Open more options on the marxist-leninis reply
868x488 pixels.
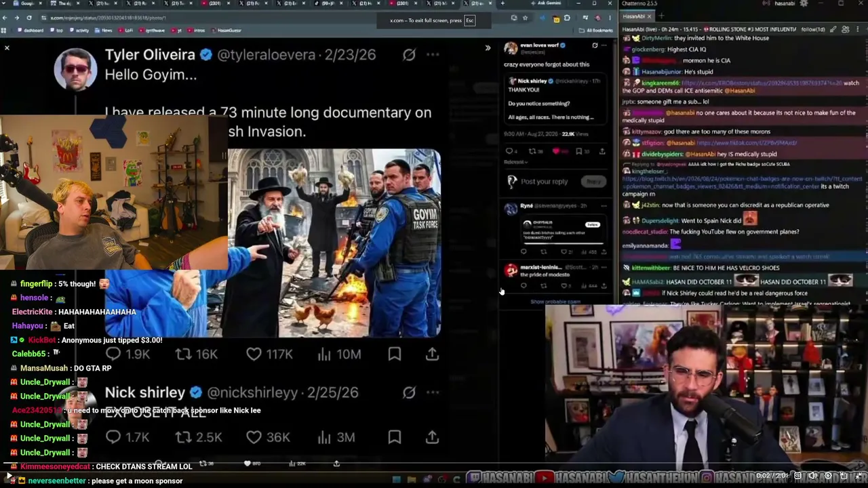604,267
